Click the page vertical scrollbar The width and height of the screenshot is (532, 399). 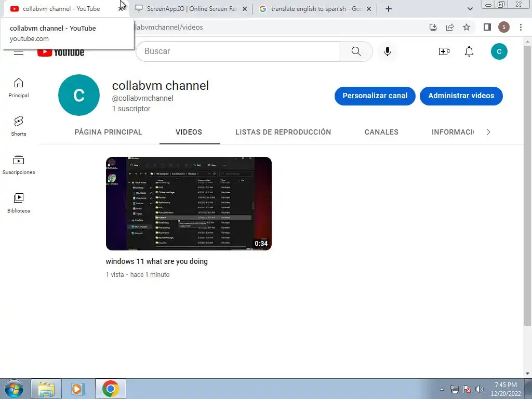[527, 185]
